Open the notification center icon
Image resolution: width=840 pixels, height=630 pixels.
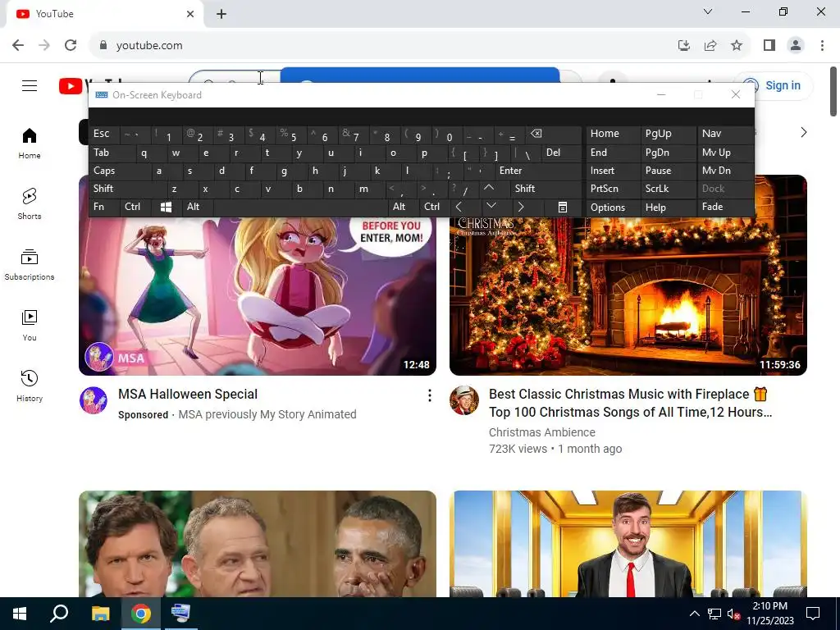[813, 614]
